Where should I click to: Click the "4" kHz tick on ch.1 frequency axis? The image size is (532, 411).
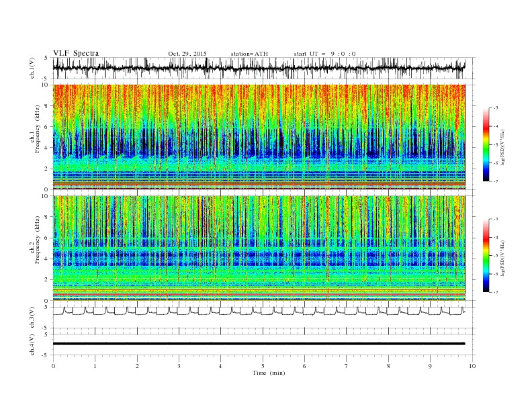tap(47, 148)
